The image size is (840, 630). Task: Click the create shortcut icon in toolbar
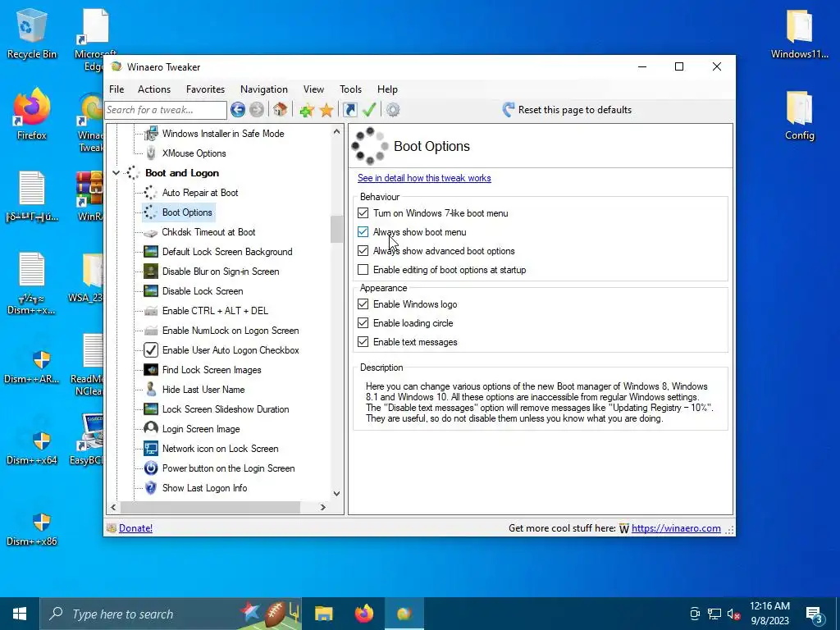tap(349, 110)
